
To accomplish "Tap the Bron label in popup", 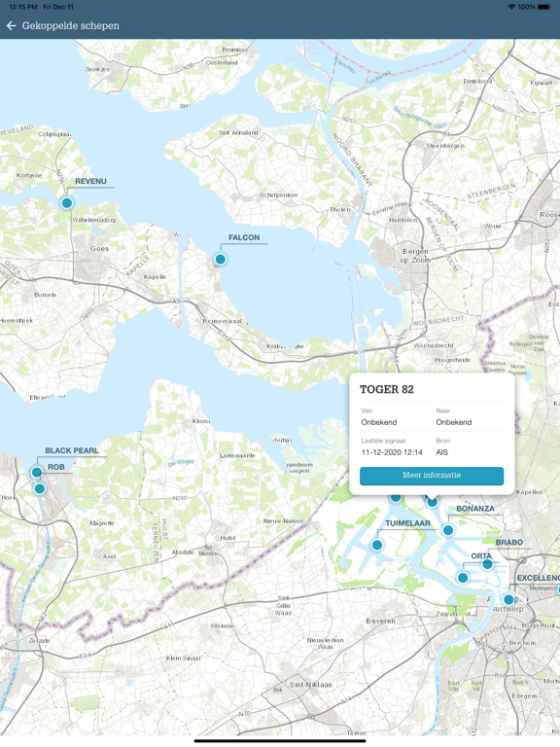I will [443, 441].
